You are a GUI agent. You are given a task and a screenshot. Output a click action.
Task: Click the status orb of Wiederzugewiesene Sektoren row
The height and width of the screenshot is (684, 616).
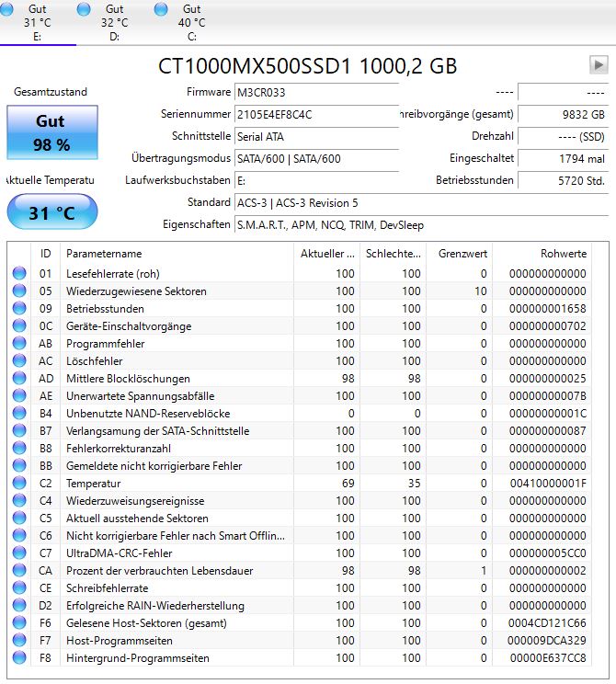(x=19, y=291)
